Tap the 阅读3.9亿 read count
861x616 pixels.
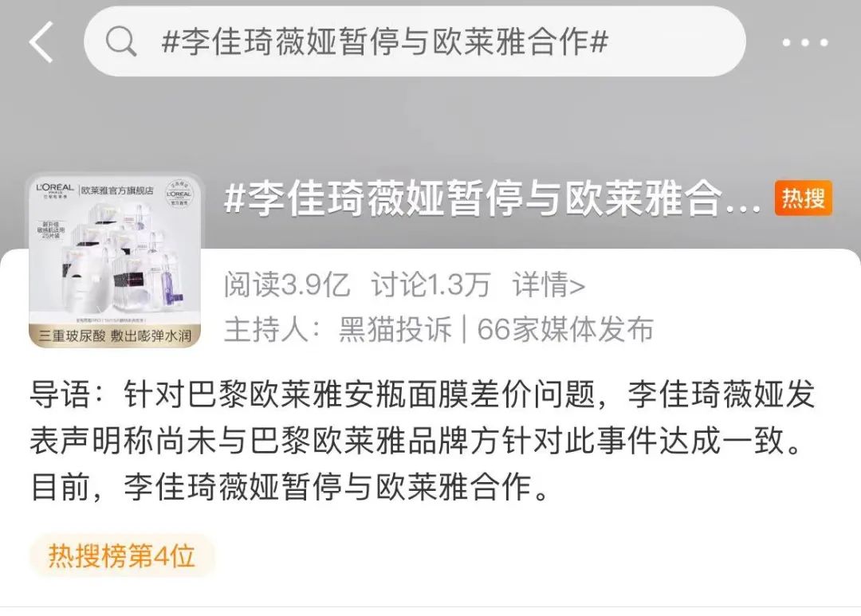[x=287, y=285]
